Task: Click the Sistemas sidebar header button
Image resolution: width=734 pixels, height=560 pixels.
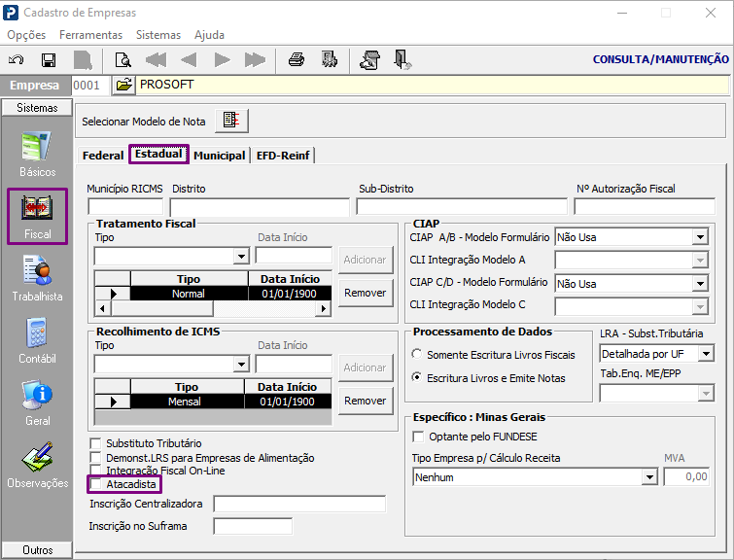Action: pyautogui.click(x=37, y=108)
